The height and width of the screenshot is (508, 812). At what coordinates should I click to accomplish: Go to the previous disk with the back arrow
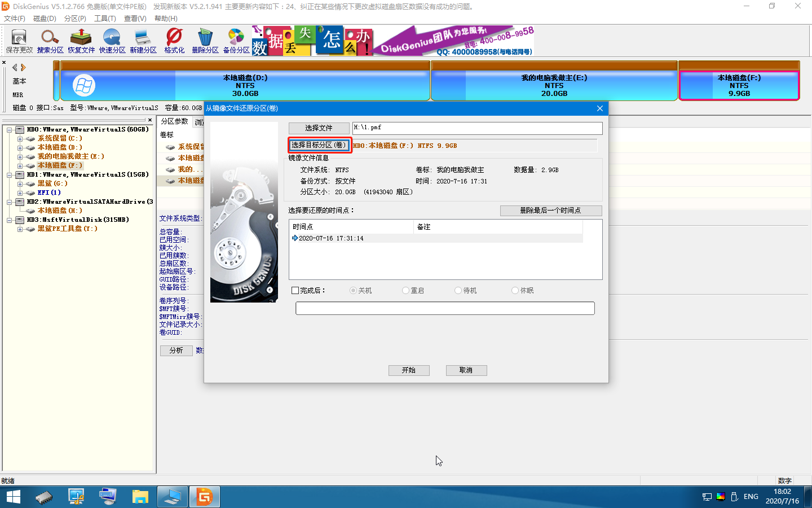[x=15, y=67]
